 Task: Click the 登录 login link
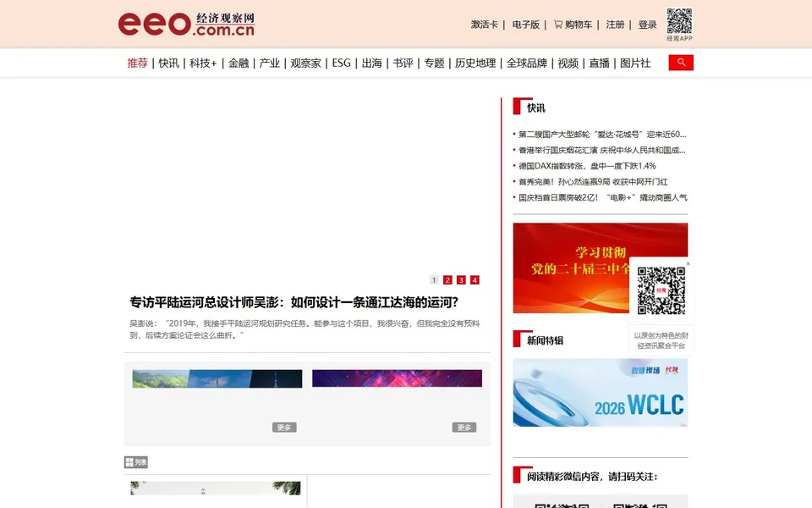pyautogui.click(x=647, y=25)
